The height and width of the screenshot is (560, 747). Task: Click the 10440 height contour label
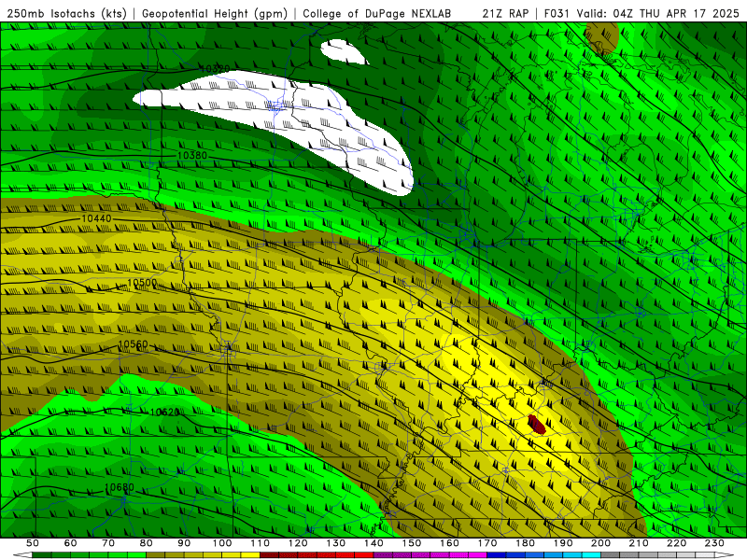click(97, 218)
